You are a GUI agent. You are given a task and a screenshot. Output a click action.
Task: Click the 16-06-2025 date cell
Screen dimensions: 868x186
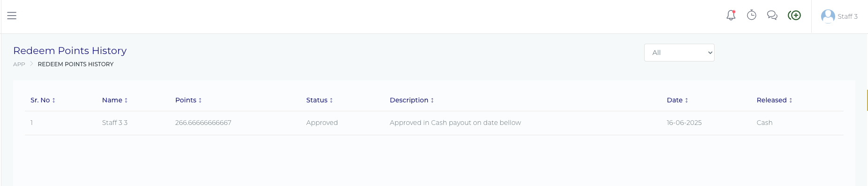point(684,123)
